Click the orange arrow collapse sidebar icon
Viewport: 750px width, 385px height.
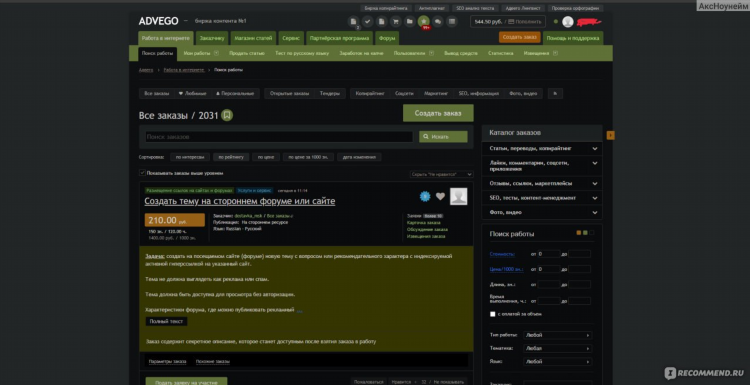click(x=610, y=135)
